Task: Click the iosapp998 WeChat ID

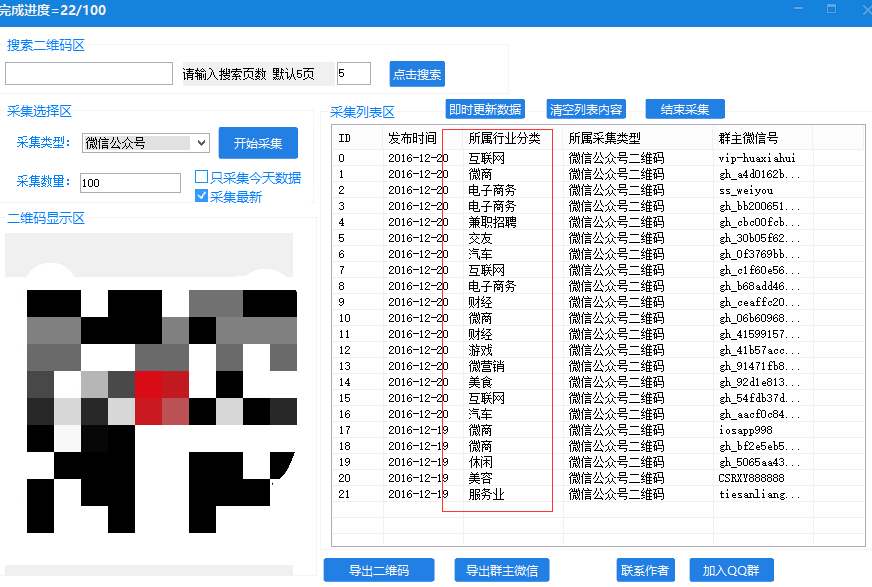Action: [x=745, y=430]
